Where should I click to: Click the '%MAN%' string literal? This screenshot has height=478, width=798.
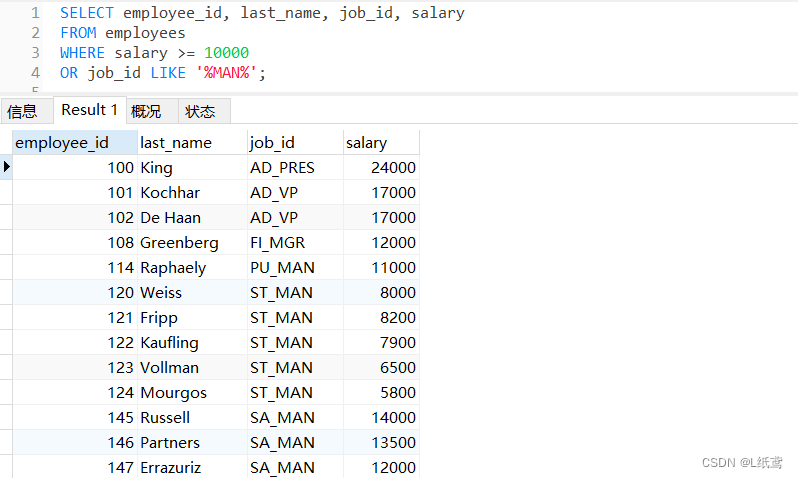coord(226,73)
